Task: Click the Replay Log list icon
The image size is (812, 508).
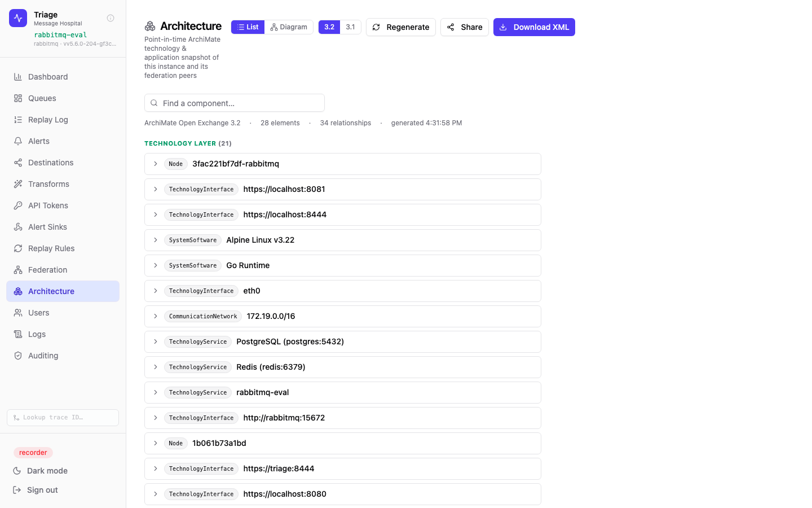Action: click(x=18, y=120)
